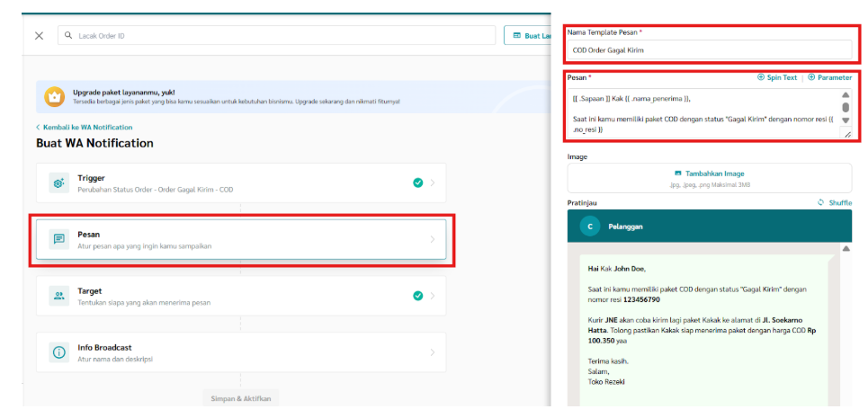
Task: Go back via Kembali ke WA Notification
Action: [x=84, y=127]
